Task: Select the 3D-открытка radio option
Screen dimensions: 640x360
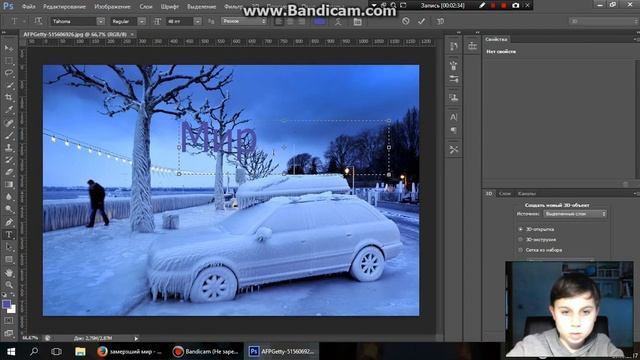Action: [x=520, y=229]
